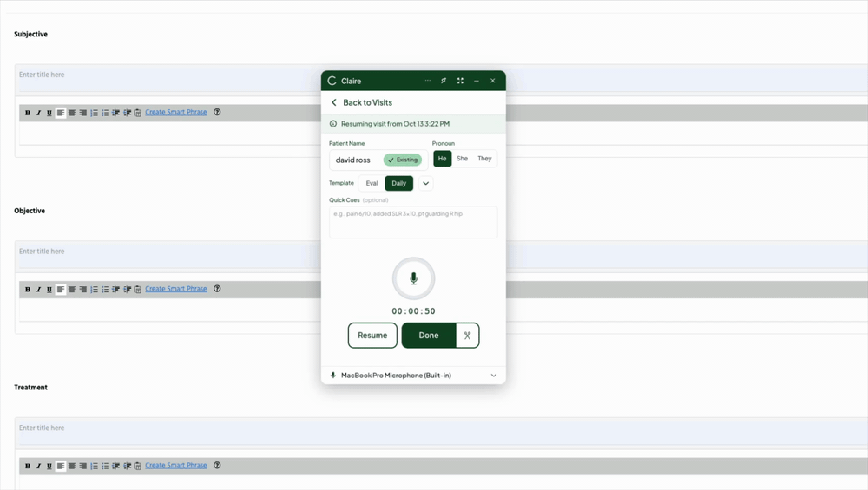The width and height of the screenshot is (868, 490).
Task: Center align text in the Objective editor
Action: tap(72, 290)
